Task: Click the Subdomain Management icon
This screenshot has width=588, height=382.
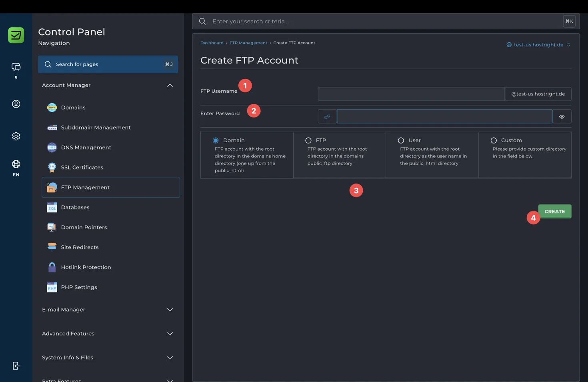Action: click(52, 127)
